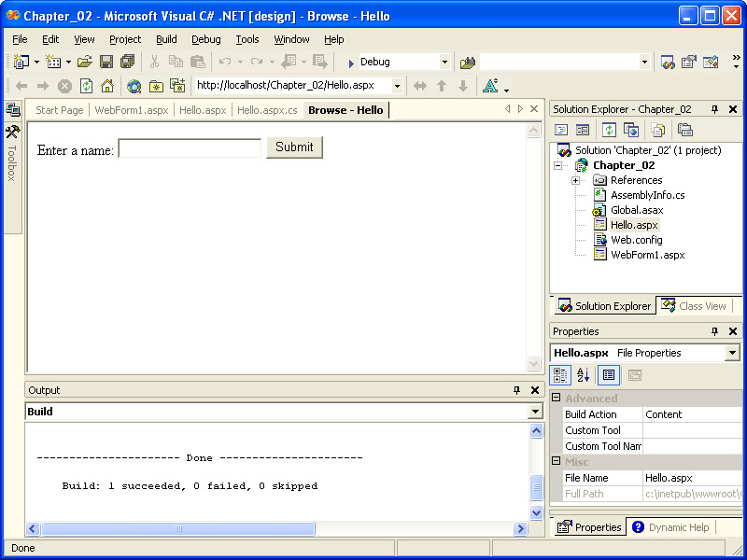Image resolution: width=747 pixels, height=560 pixels.
Task: Click the web browser Home icon
Action: [x=106, y=86]
